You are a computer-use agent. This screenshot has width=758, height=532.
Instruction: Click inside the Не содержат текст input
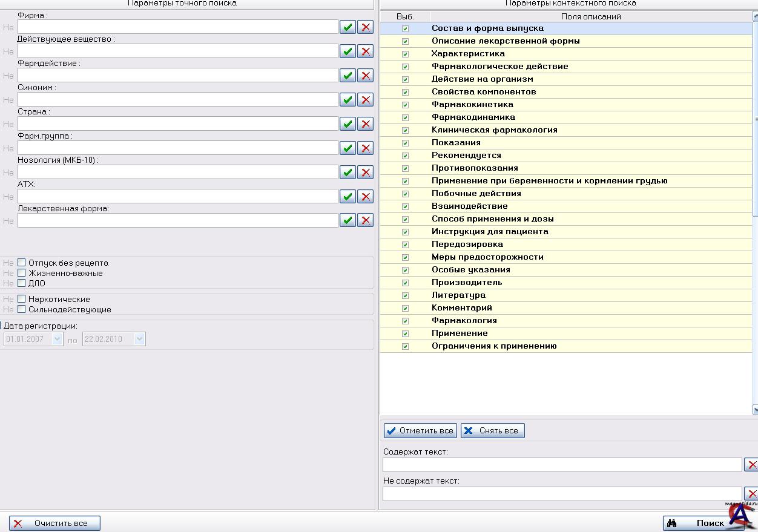coord(562,494)
